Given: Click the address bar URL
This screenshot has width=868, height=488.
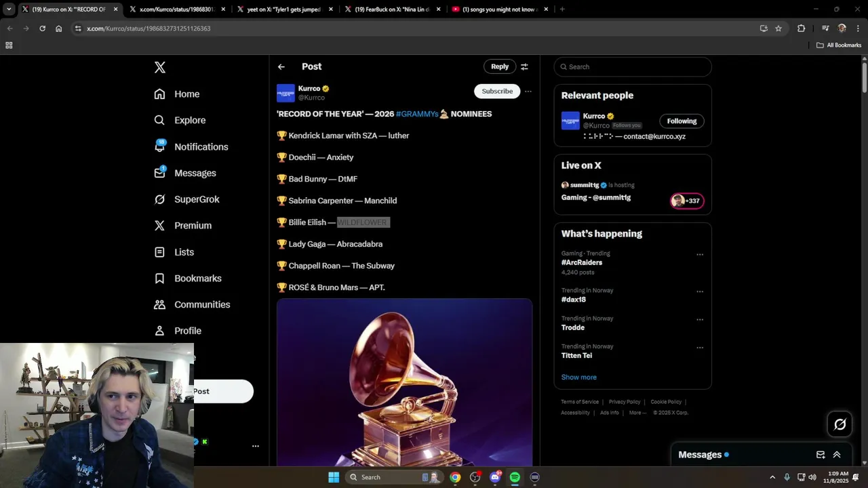Looking at the screenshot, I should point(149,28).
